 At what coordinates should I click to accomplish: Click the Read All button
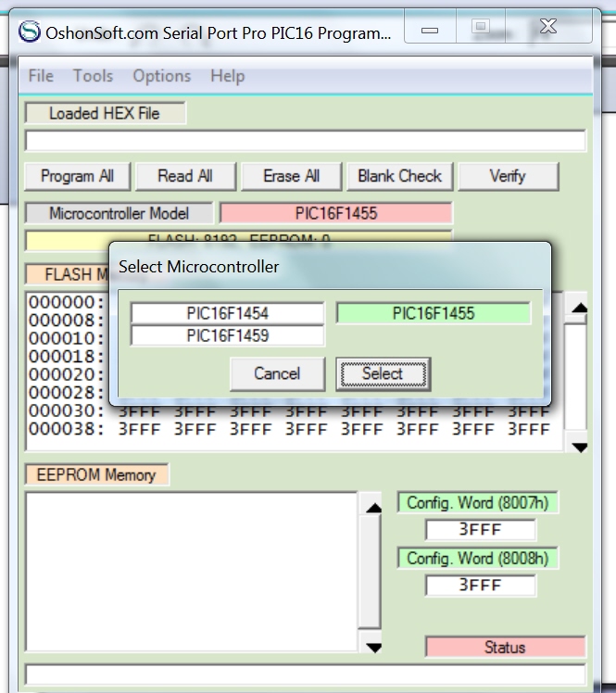pos(185,176)
